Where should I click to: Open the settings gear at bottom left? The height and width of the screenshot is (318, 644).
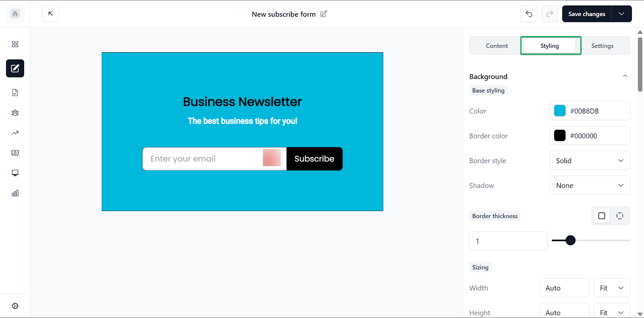click(x=15, y=306)
